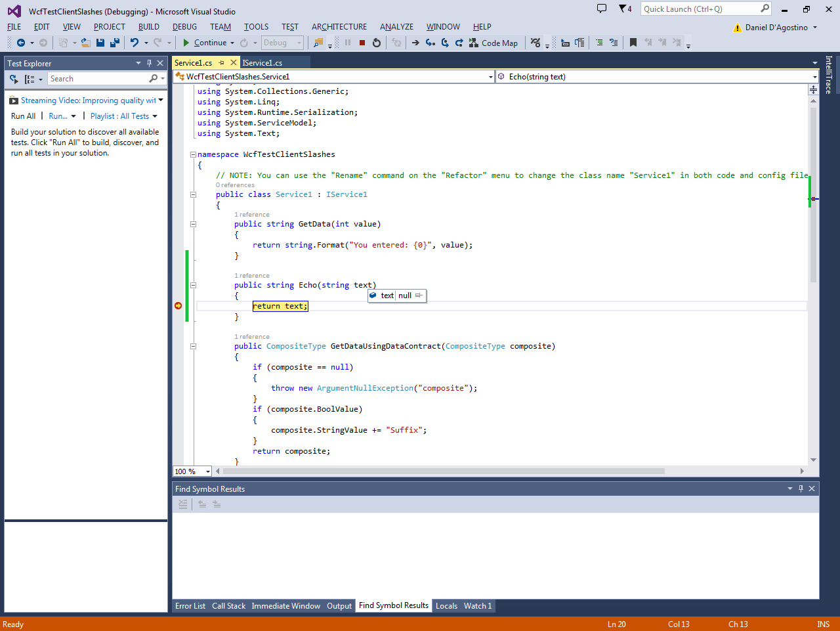Collapse the Echo method block

point(193,285)
